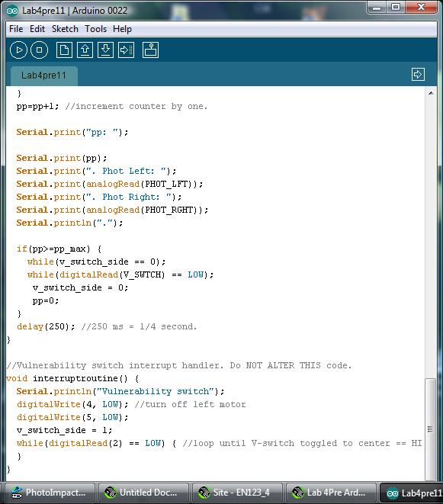The image size is (443, 504).
Task: Open the Edit menu
Action: pyautogui.click(x=37, y=29)
